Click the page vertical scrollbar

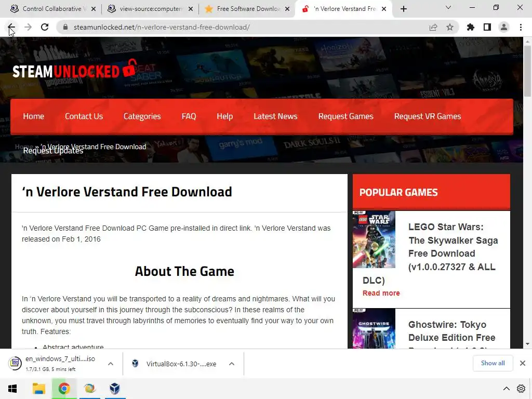tap(527, 71)
